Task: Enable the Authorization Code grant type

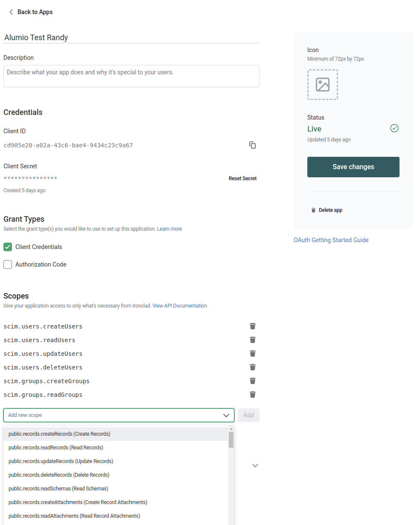Action: 8,264
